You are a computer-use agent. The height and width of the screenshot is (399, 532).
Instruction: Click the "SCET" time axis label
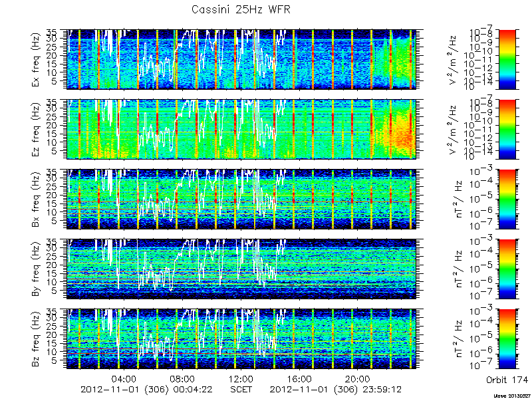(241, 389)
